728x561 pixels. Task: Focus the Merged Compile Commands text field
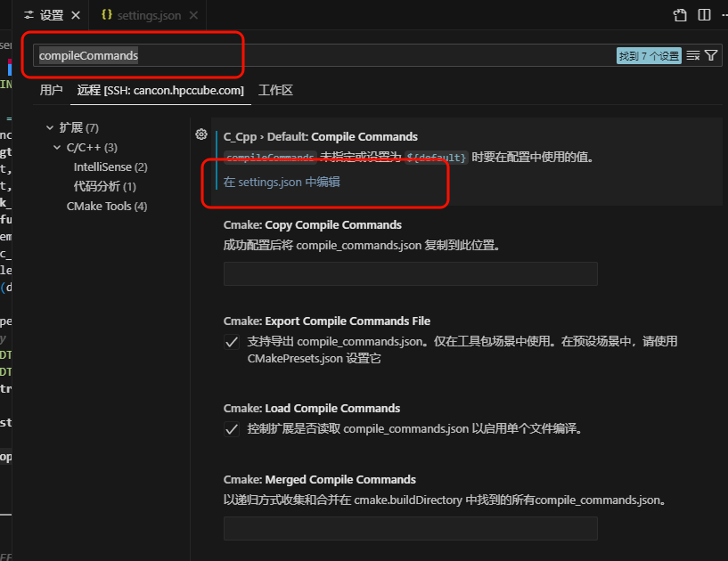(x=411, y=529)
